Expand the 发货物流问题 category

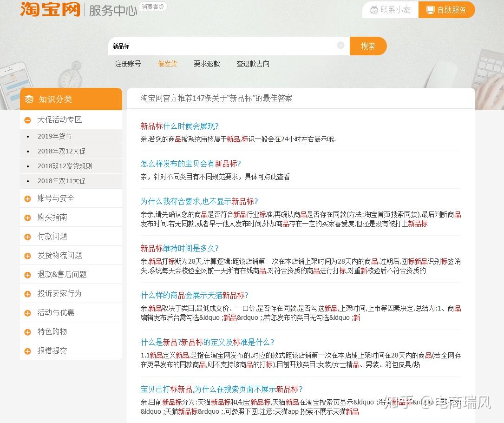pos(27,255)
